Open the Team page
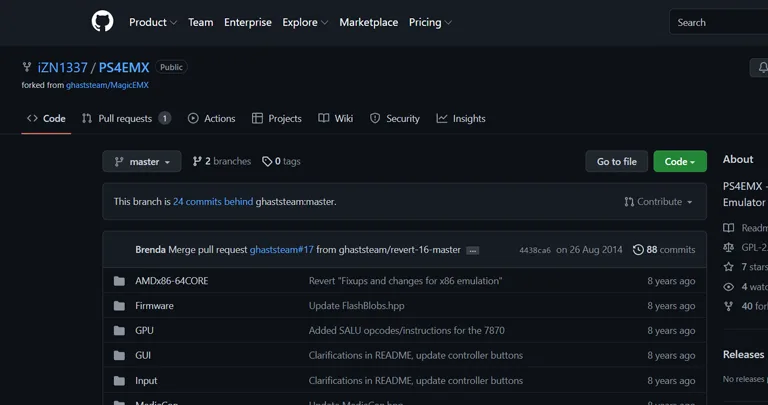 (x=200, y=23)
